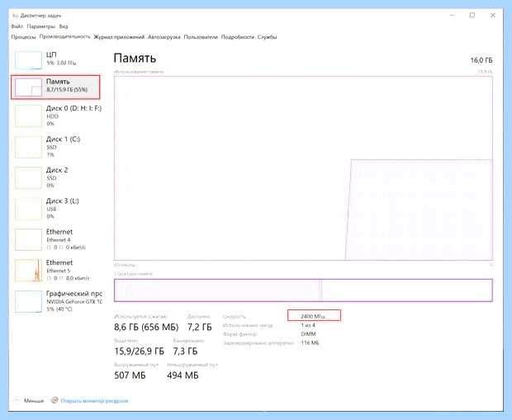Image resolution: width=512 pixels, height=420 pixels.
Task: Open the Открыть монитор ресурсов link
Action: [94, 401]
